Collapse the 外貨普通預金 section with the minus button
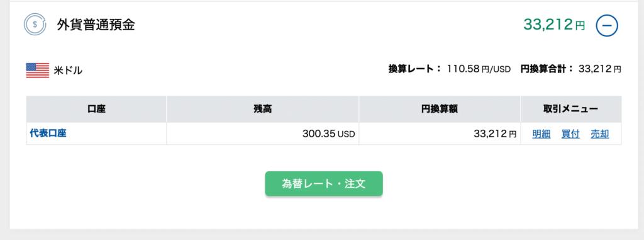 click(x=607, y=26)
